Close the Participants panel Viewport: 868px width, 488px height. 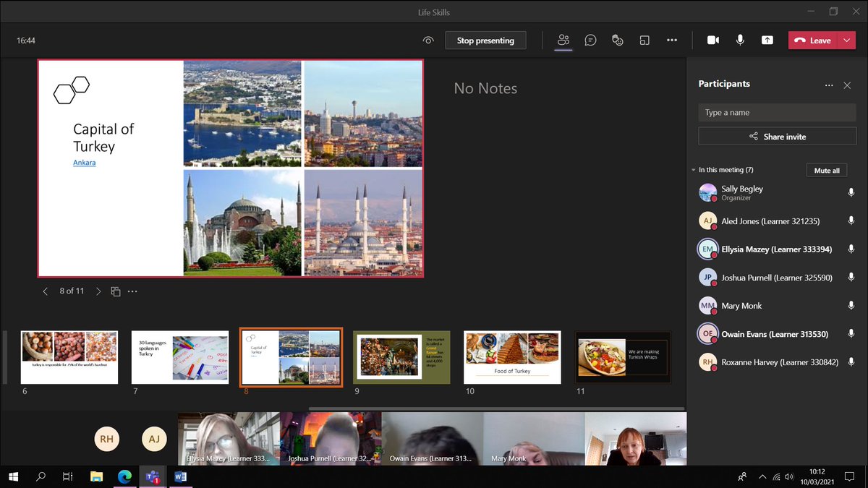tap(847, 85)
